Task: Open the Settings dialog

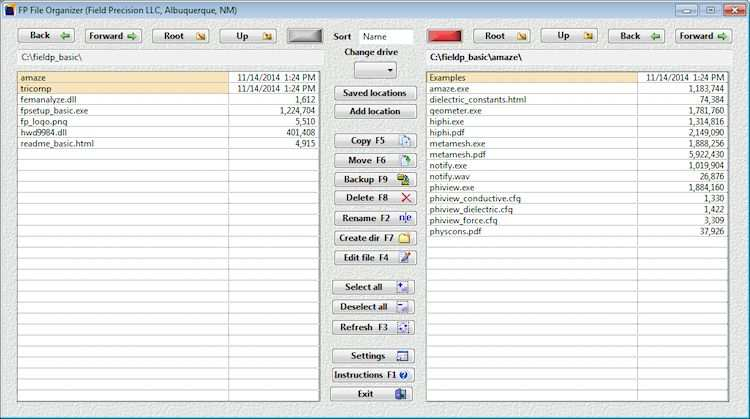Action: pos(374,356)
